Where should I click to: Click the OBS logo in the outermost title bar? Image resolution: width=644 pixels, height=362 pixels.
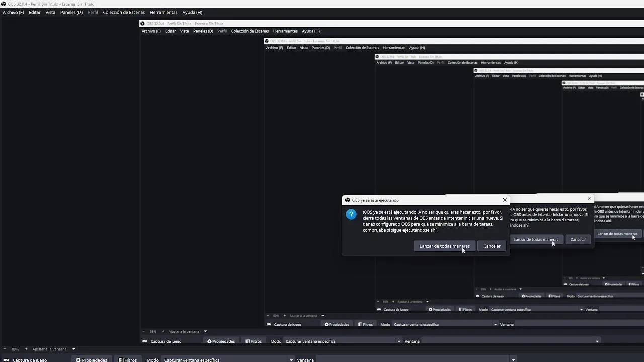4,4
